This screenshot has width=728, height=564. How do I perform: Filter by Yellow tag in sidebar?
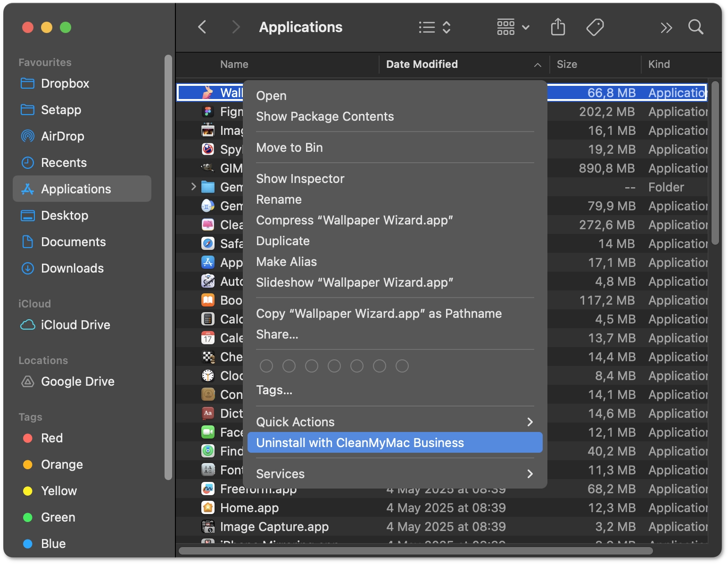click(82, 491)
